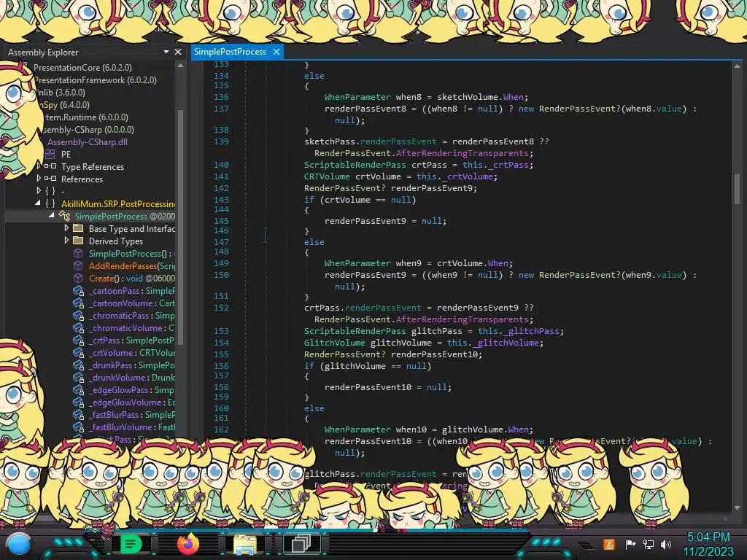Screen dimensions: 747x560
Task: Collapse the SimplePostProcess class node
Action: [x=52, y=216]
